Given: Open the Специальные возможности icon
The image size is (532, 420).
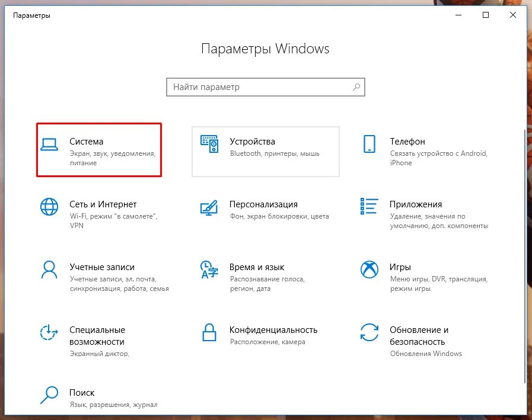Looking at the screenshot, I should pos(49,332).
